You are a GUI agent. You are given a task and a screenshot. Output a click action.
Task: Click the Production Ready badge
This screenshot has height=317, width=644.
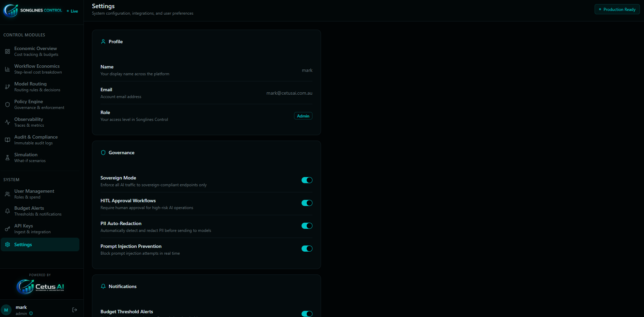[x=617, y=10]
